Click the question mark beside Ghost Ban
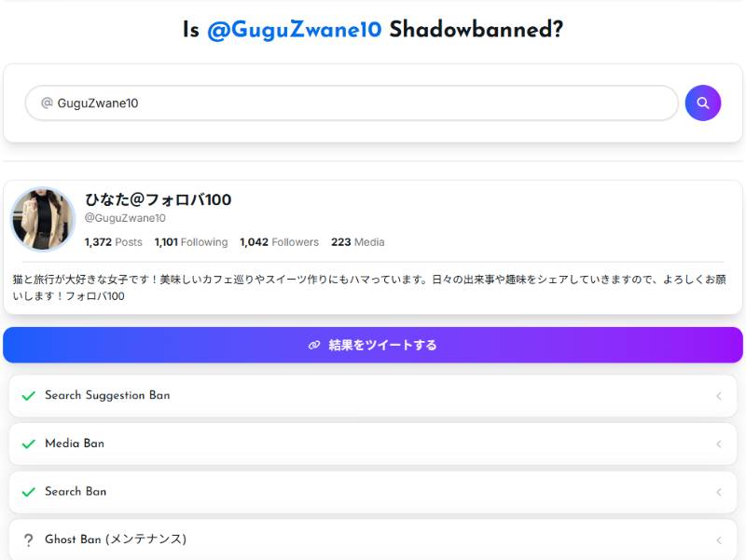Image resolution: width=746 pixels, height=560 pixels. point(29,540)
